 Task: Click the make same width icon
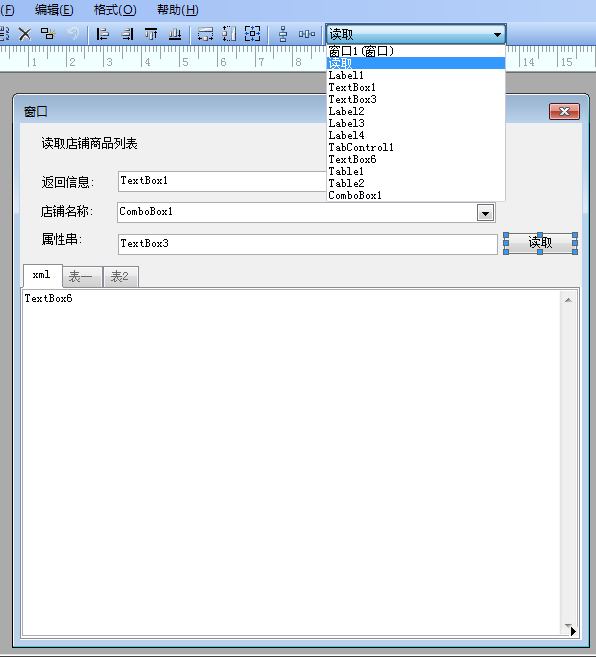click(205, 34)
